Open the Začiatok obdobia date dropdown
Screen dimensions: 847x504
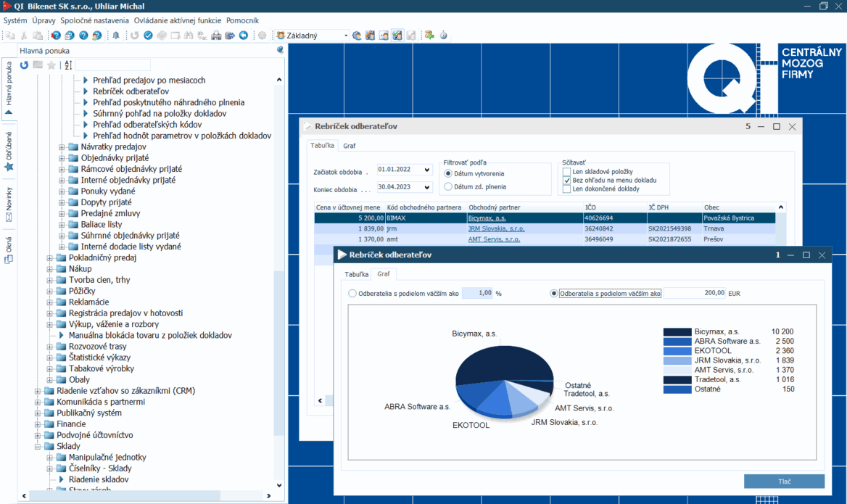click(426, 170)
